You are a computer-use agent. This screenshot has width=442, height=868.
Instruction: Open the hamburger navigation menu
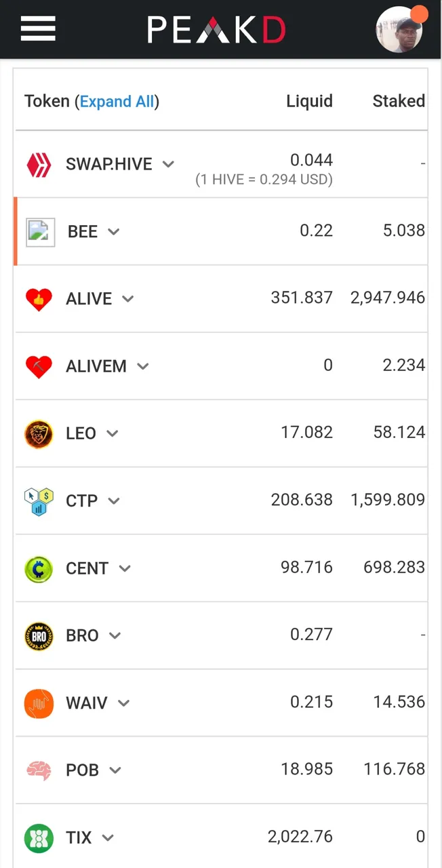click(38, 28)
